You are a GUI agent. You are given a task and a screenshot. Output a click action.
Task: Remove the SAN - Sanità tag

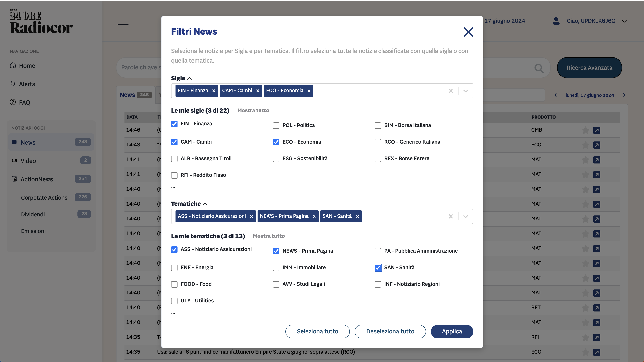pos(357,216)
